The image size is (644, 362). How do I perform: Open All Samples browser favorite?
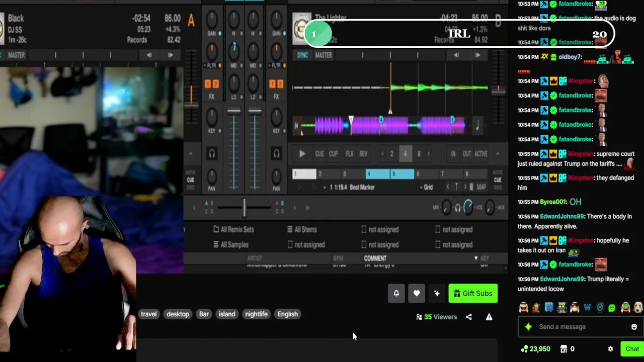pos(231,245)
